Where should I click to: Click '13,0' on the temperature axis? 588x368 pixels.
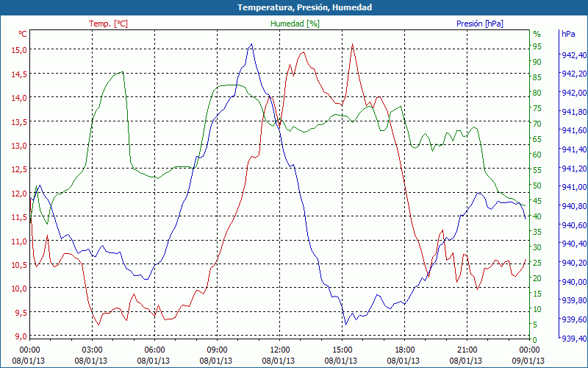[20, 145]
